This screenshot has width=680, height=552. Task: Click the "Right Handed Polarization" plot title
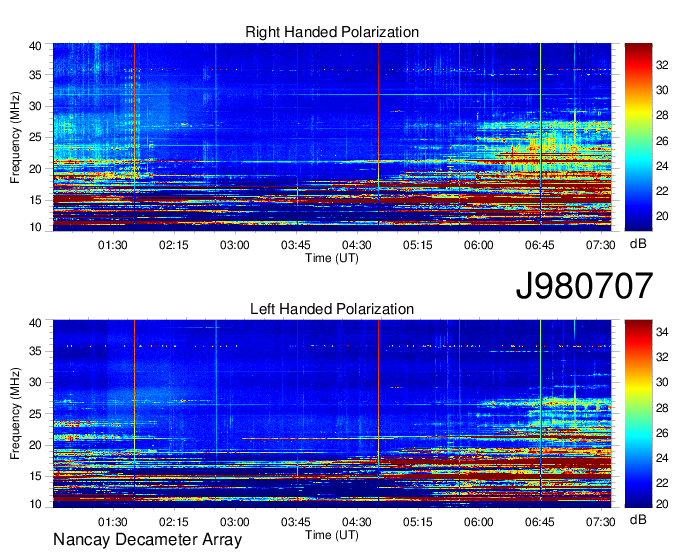(x=332, y=32)
